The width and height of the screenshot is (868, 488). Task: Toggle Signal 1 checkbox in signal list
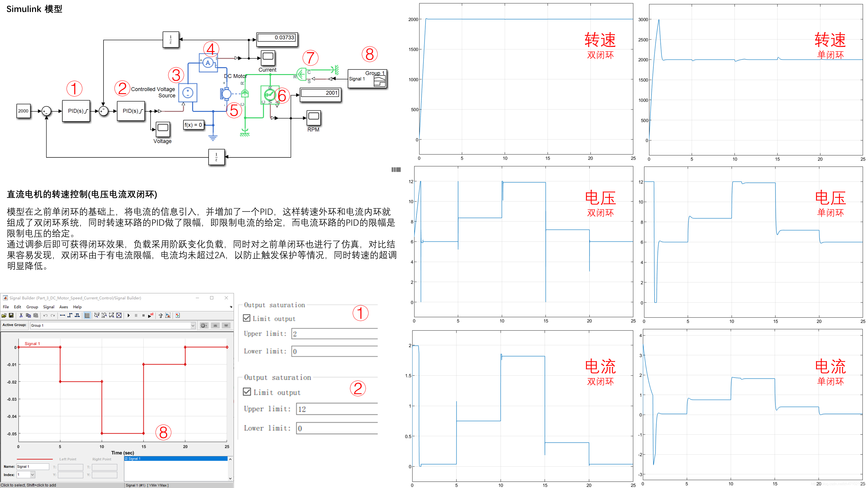pyautogui.click(x=126, y=459)
